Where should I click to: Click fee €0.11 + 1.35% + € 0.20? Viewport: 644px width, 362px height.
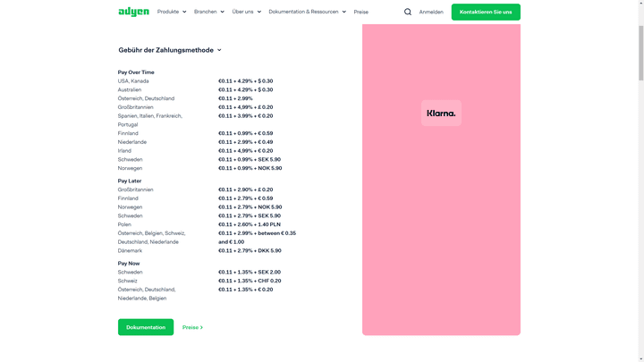tap(246, 290)
